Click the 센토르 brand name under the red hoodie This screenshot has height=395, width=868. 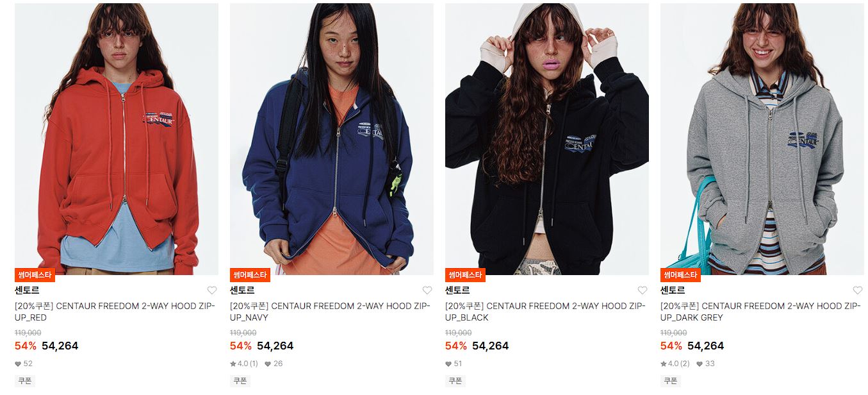tap(27, 290)
